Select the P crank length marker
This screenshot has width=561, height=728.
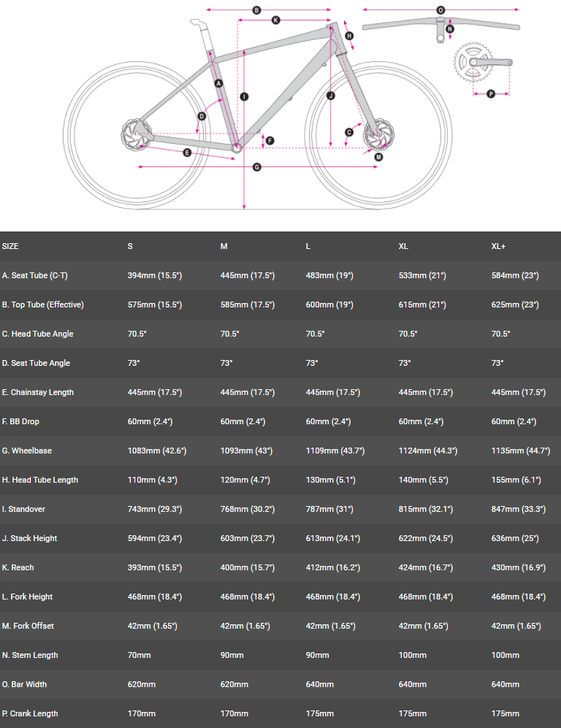click(x=491, y=93)
